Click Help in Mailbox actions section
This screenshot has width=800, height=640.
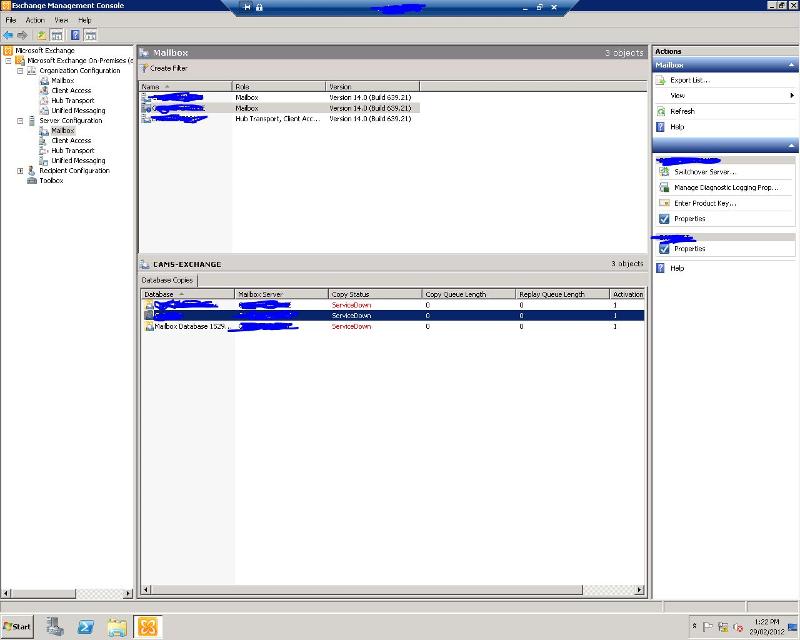(x=677, y=127)
